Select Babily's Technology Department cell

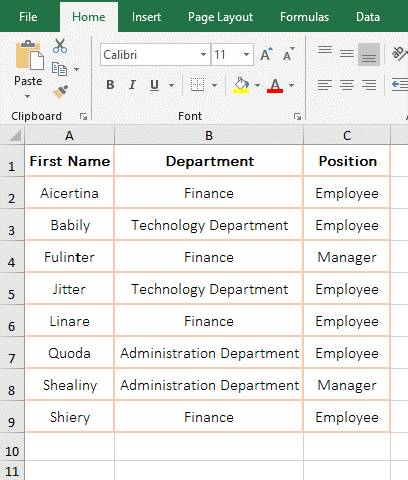(209, 225)
